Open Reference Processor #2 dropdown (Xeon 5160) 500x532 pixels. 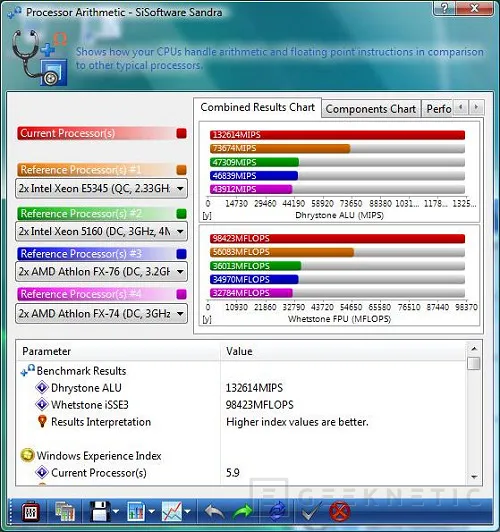click(101, 231)
